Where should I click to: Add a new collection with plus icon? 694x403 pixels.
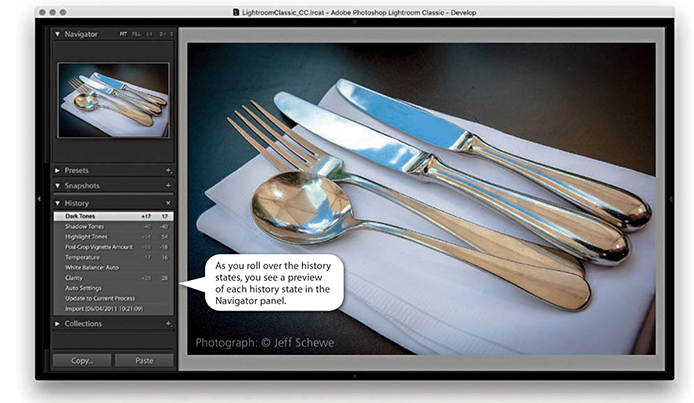tap(168, 324)
